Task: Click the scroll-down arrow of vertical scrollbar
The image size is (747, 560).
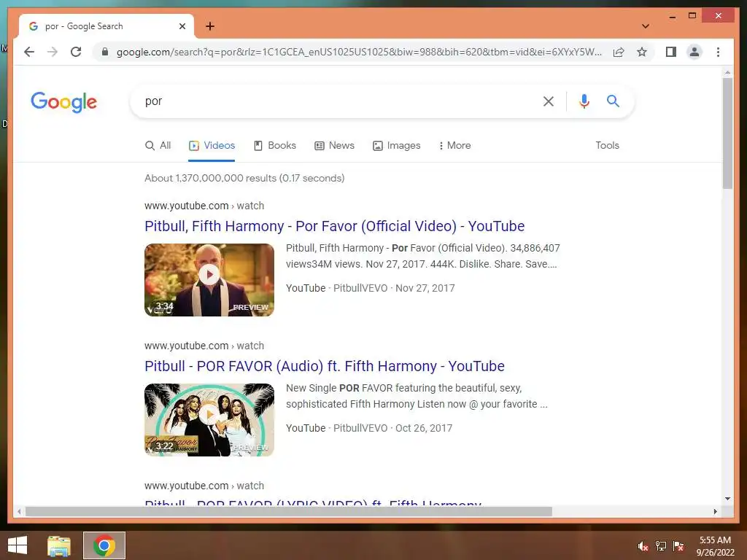Action: (727, 499)
